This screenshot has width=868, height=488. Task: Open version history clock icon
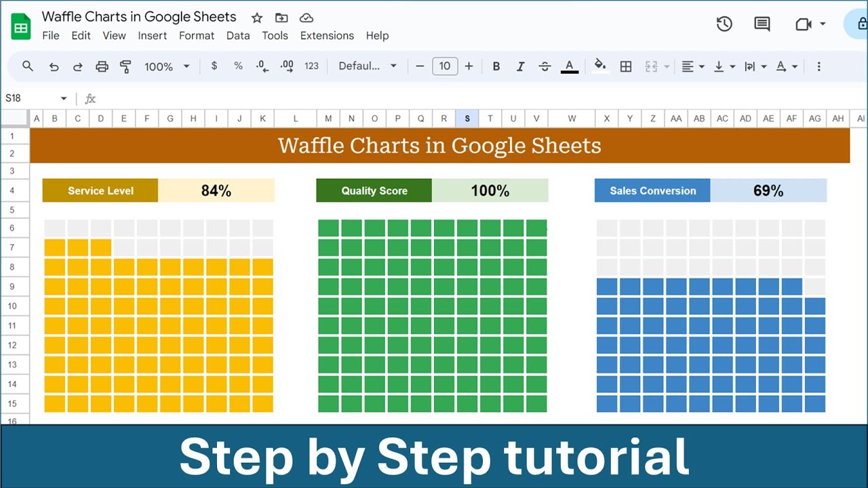[x=724, y=24]
